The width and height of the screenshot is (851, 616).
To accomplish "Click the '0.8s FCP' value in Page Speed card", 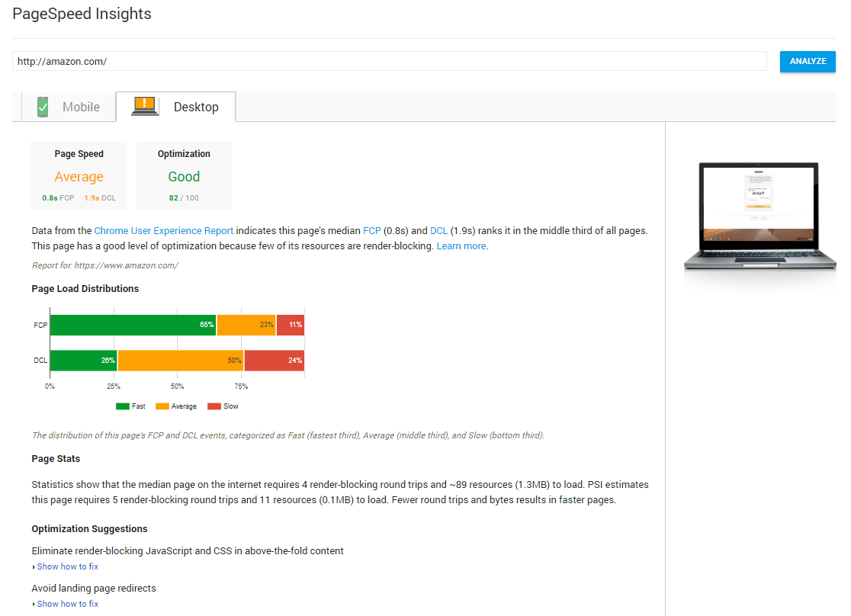I will (58, 198).
